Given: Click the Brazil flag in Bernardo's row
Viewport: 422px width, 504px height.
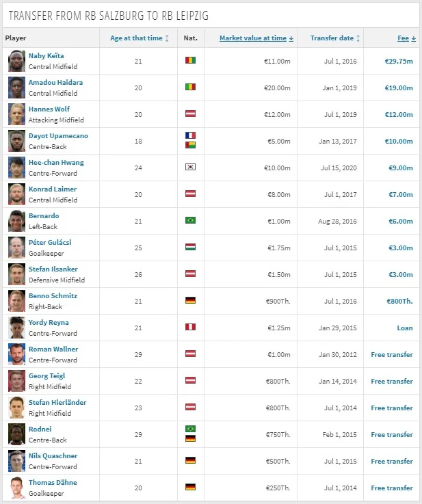Looking at the screenshot, I should pos(190,221).
